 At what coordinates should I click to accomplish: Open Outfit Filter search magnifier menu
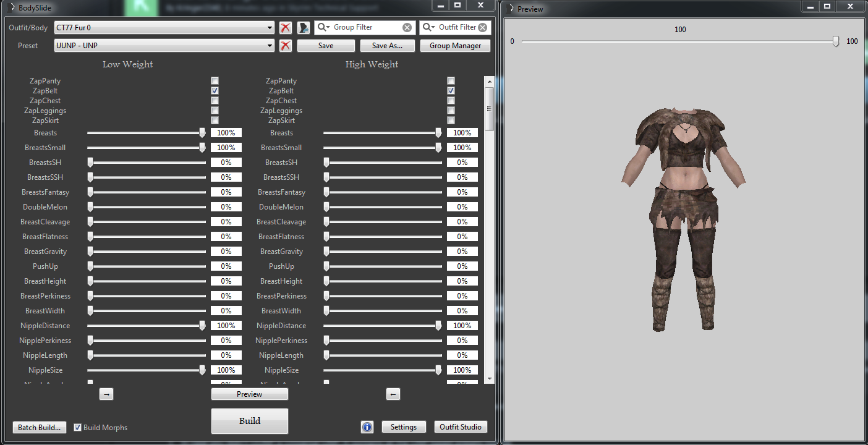[x=429, y=27]
